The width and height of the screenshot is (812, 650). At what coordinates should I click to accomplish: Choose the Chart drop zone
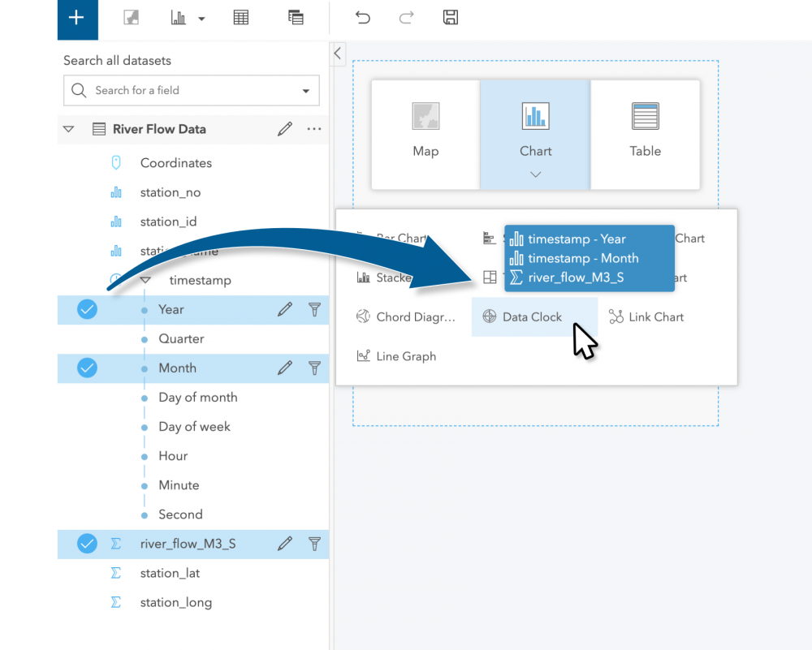coord(535,135)
